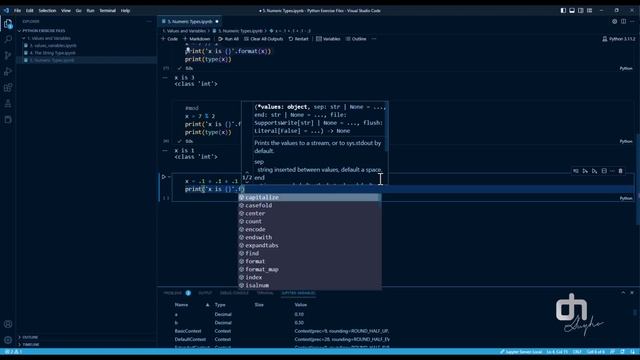640x360 pixels.
Task: Open the Explorer view in activity bar
Action: click(8, 24)
